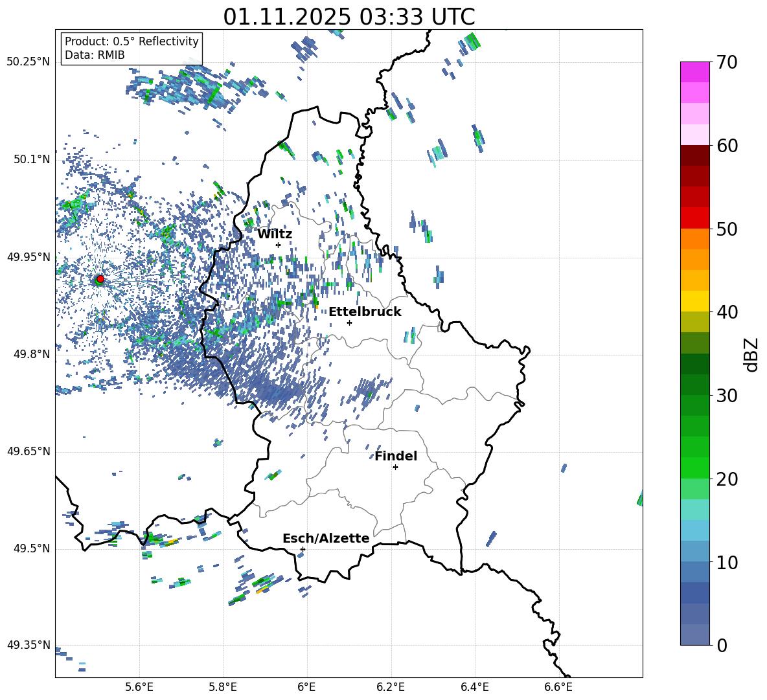Image resolution: width=767 pixels, height=700 pixels.
Task: Click the Esch/Alzette station cross marker
Action: (x=303, y=549)
